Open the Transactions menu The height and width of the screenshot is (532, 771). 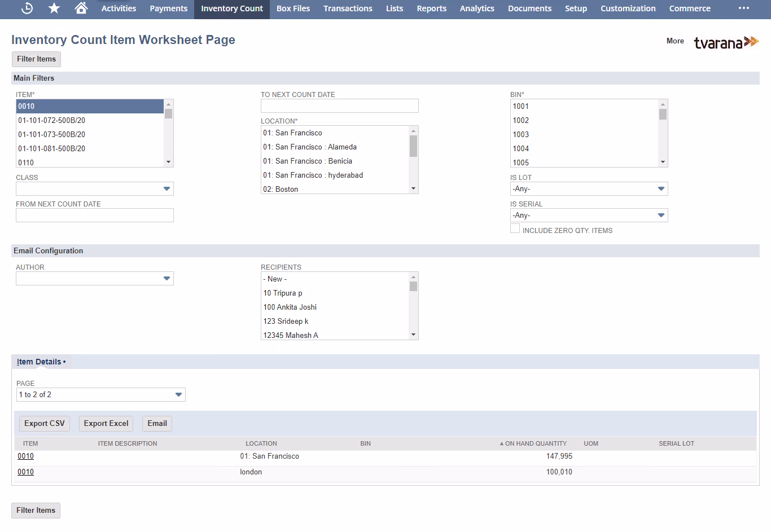[348, 8]
